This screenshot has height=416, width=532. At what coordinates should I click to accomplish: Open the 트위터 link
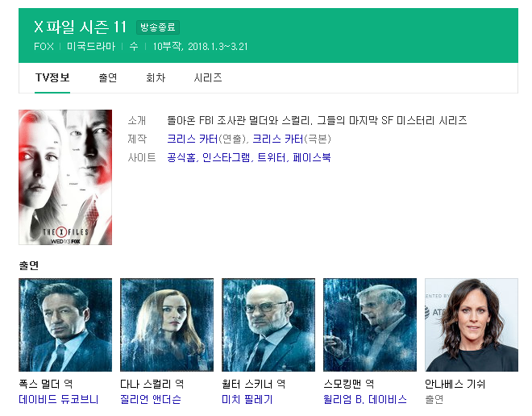tap(272, 157)
